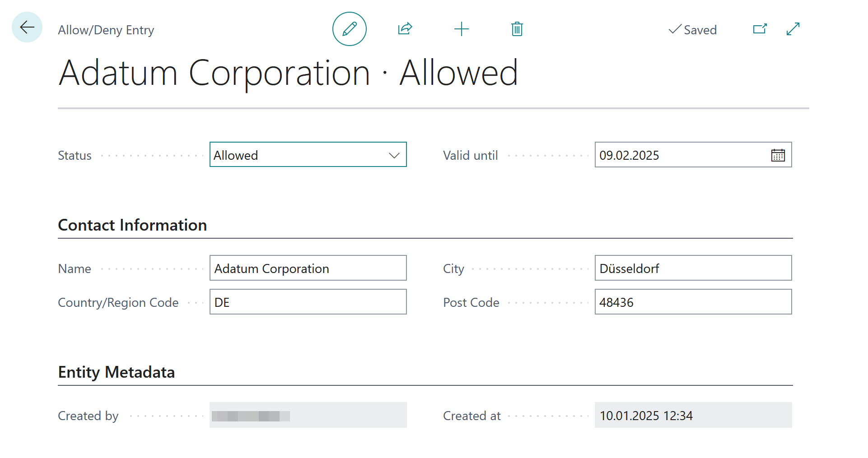
Task: Click the Created at value 10.01.2025 12:34
Action: (x=693, y=415)
